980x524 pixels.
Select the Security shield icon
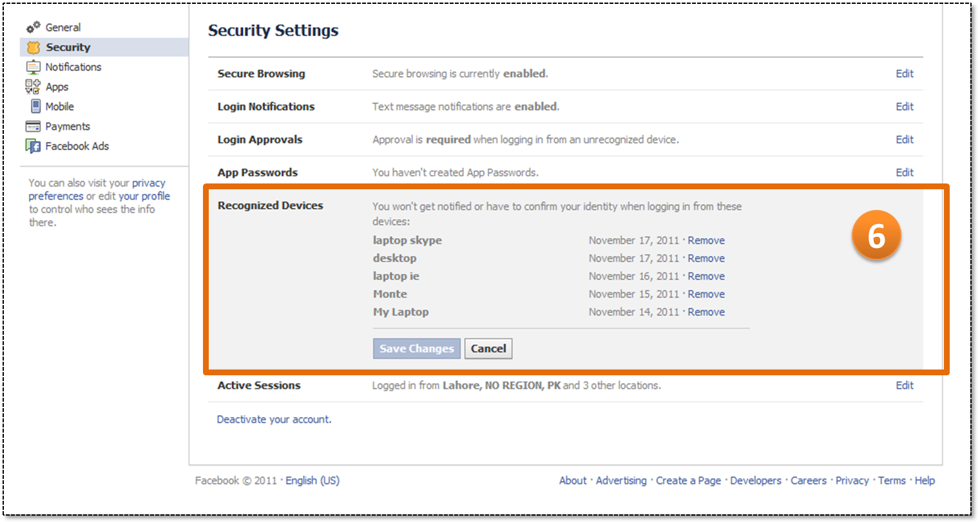[x=34, y=47]
